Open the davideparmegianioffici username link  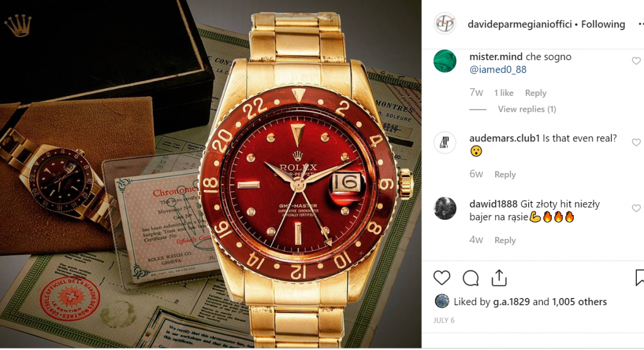tap(520, 24)
